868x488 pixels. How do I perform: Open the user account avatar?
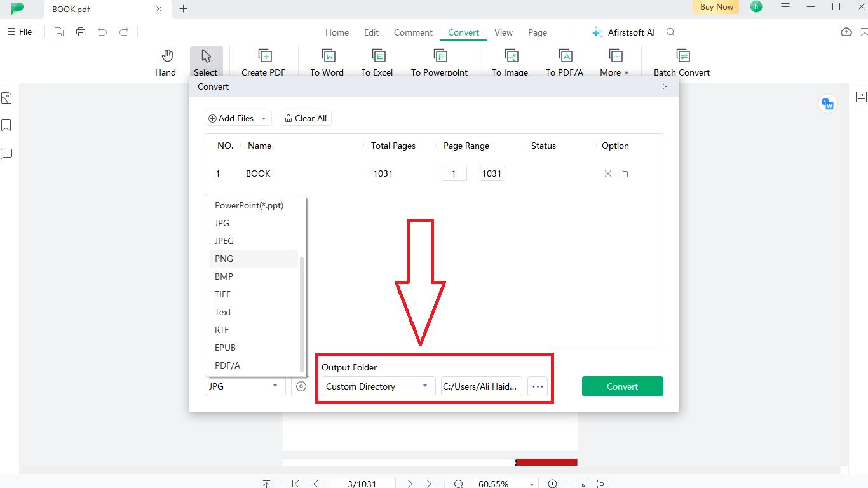point(756,7)
